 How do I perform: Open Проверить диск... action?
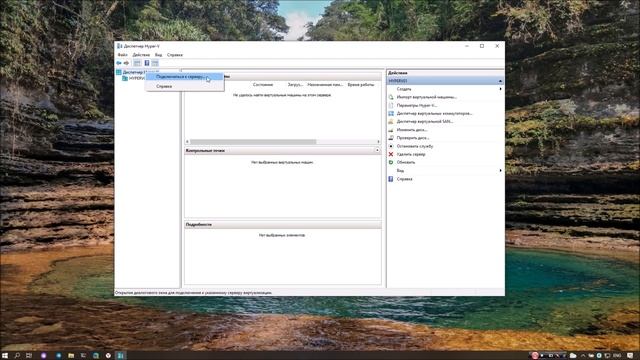[x=413, y=138]
